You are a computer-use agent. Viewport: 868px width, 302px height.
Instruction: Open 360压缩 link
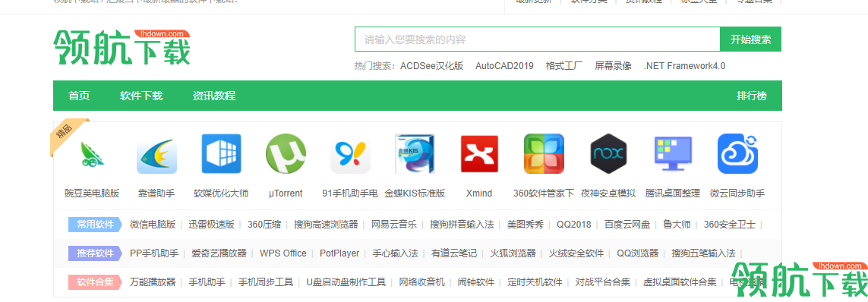tap(264, 225)
